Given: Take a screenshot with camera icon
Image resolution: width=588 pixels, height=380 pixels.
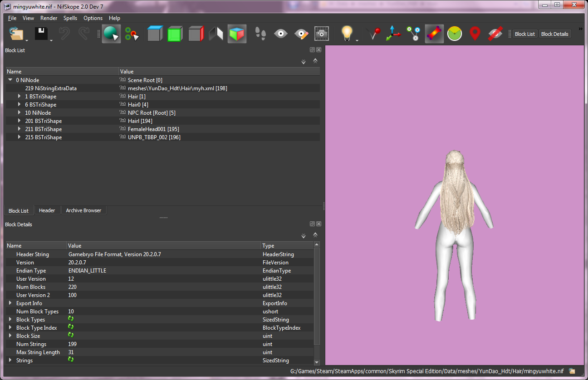Looking at the screenshot, I should [322, 34].
